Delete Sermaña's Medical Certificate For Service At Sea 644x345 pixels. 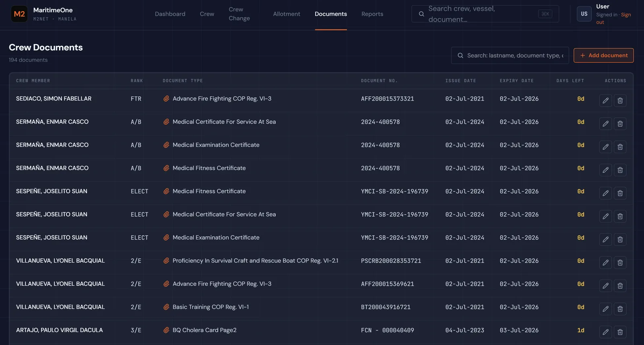click(620, 124)
